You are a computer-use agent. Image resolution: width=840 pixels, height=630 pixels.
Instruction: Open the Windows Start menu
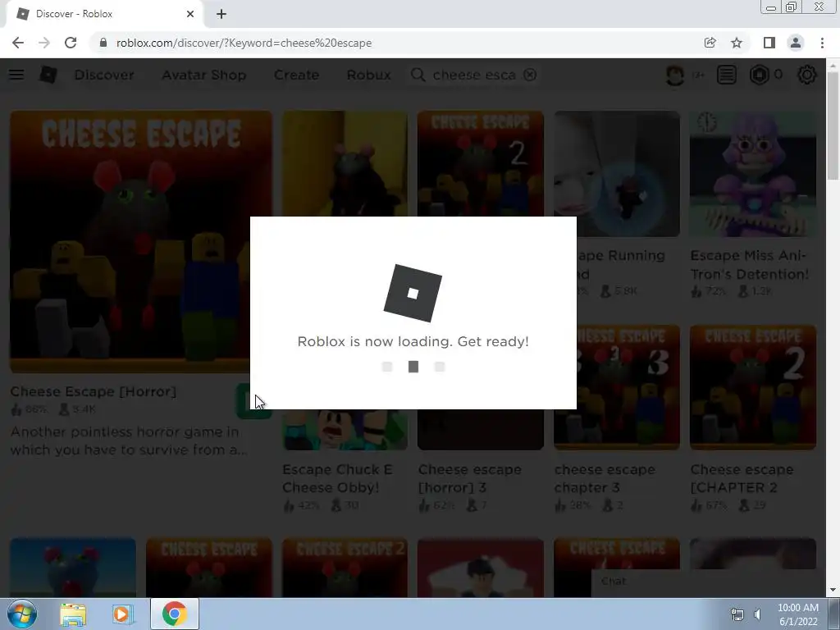(22, 614)
